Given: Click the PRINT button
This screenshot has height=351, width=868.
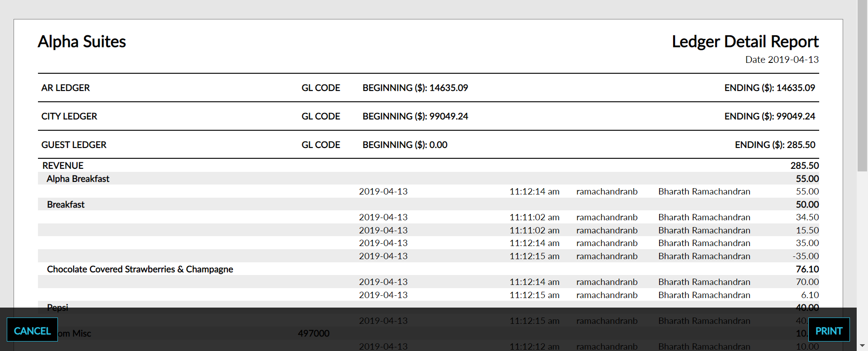Looking at the screenshot, I should tap(829, 330).
